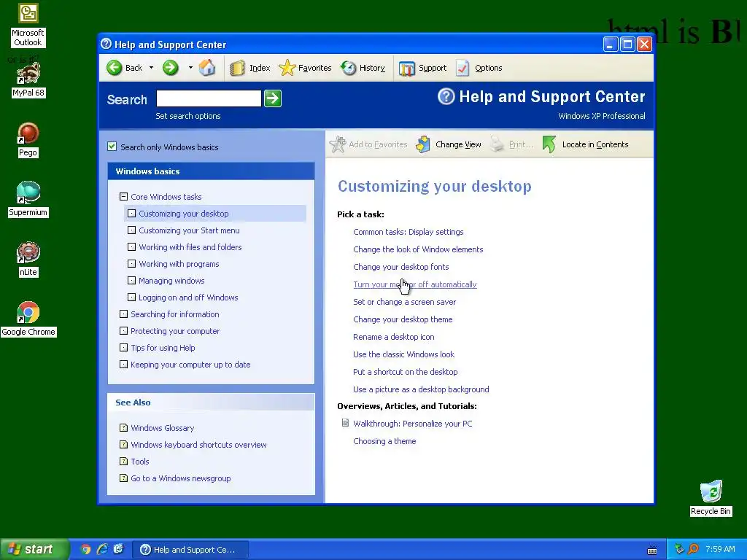Image resolution: width=747 pixels, height=560 pixels.
Task: Collapse Core Windows tasks tree node
Action: tap(123, 197)
